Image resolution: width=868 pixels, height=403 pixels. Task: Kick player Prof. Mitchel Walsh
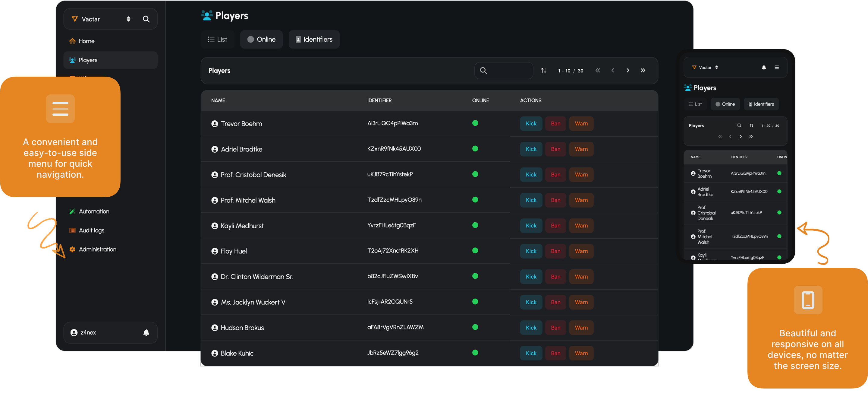point(531,200)
